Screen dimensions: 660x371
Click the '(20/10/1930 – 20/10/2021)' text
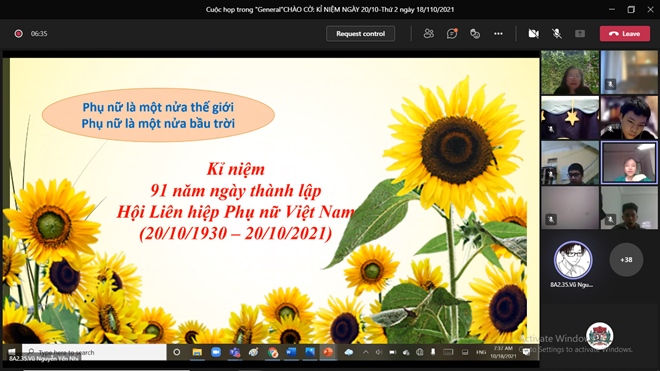[236, 233]
